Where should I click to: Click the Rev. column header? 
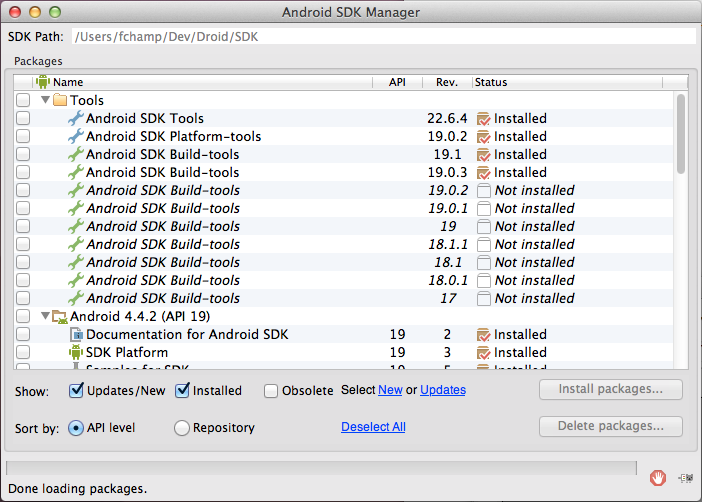pos(447,82)
